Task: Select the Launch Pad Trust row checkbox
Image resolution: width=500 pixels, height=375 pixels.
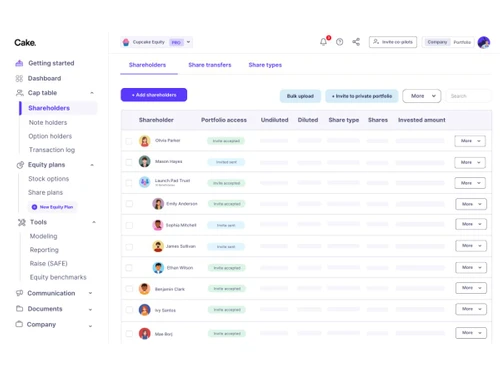Action: coord(129,183)
